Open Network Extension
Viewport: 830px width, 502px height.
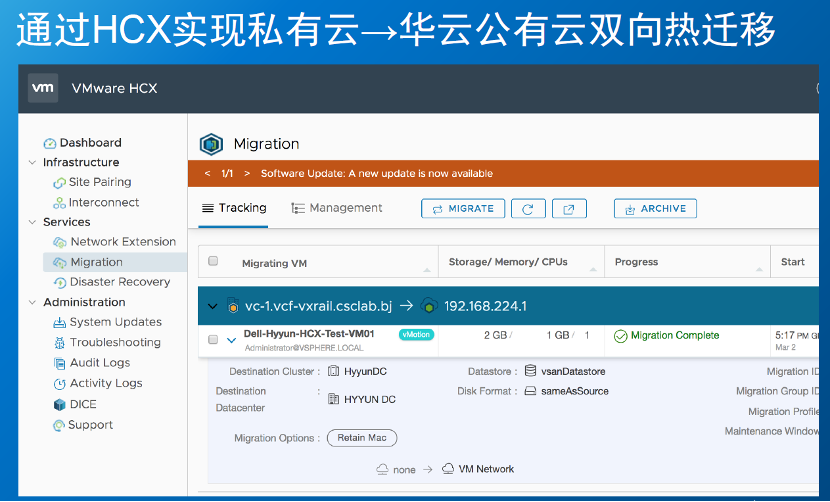(123, 242)
